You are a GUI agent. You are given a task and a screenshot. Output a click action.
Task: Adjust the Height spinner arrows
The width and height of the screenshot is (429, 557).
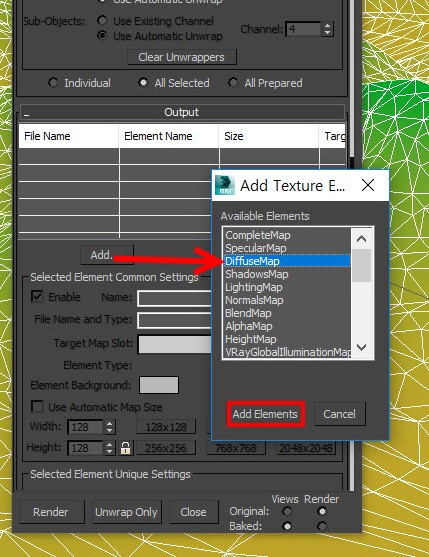110,448
